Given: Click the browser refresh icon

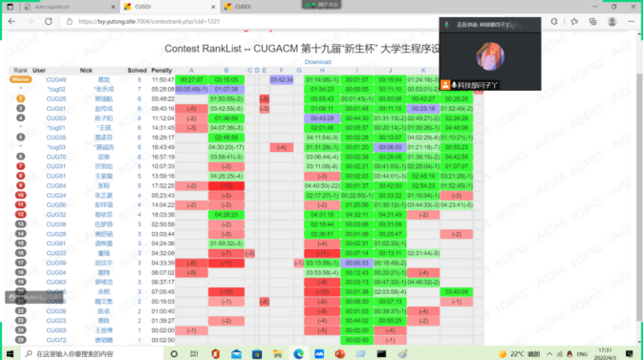Looking at the screenshot, I should pyautogui.click(x=49, y=21).
